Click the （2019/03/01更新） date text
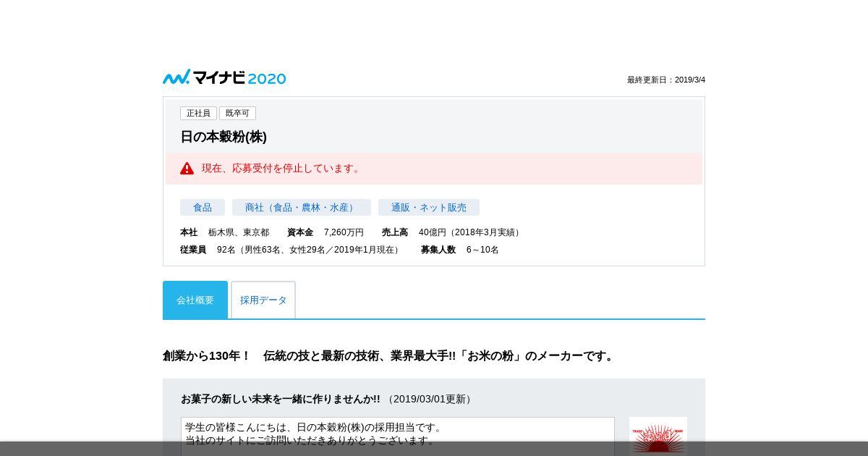Viewport: 868px width, 456px height. tap(430, 399)
